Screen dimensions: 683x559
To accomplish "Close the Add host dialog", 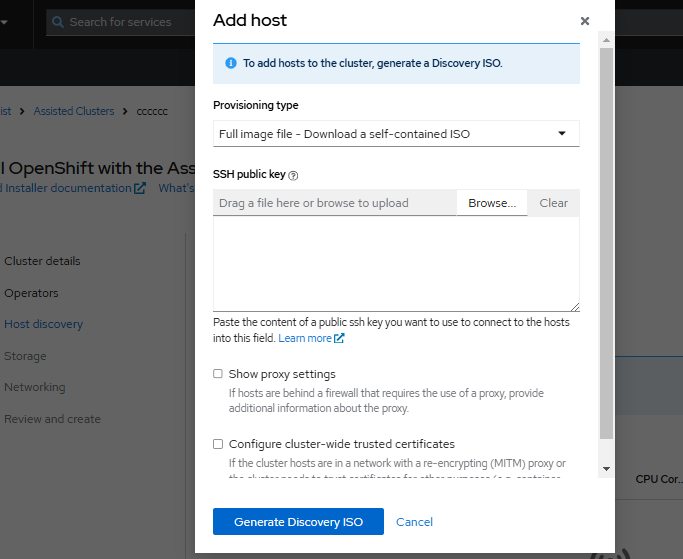I will (x=585, y=21).
